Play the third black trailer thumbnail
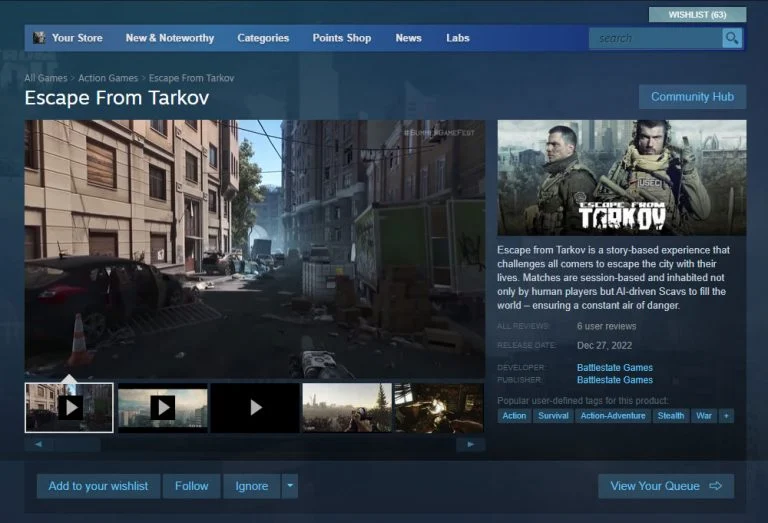This screenshot has width=768, height=523. tap(255, 407)
